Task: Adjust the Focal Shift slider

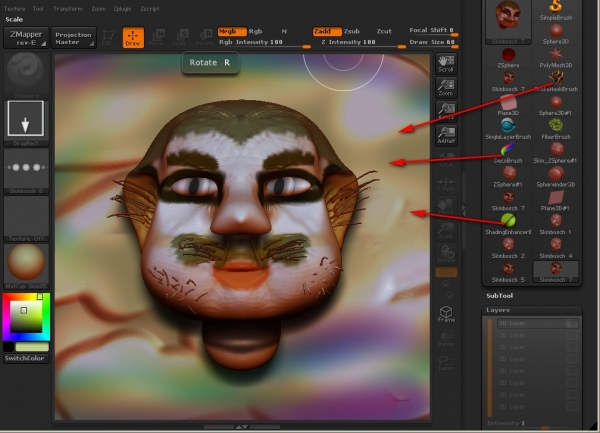Action: (x=433, y=31)
